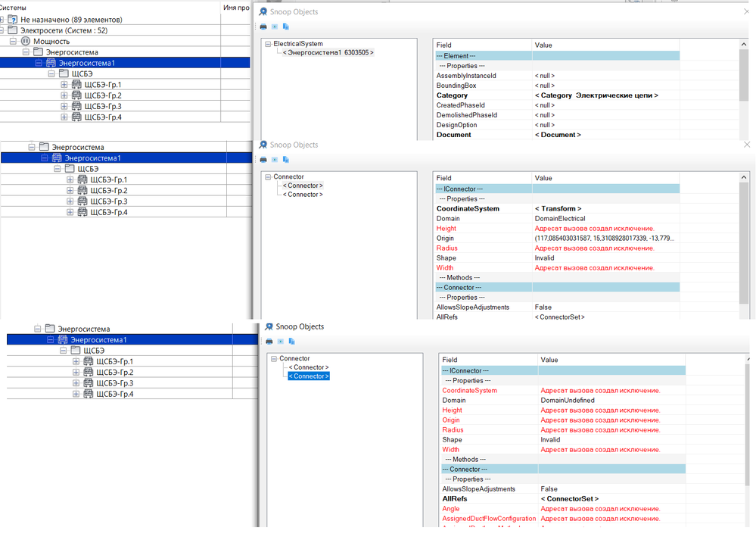The height and width of the screenshot is (543, 756).
Task: Click the folder icon of ЩСБЭ in top tree
Action: coord(64,74)
